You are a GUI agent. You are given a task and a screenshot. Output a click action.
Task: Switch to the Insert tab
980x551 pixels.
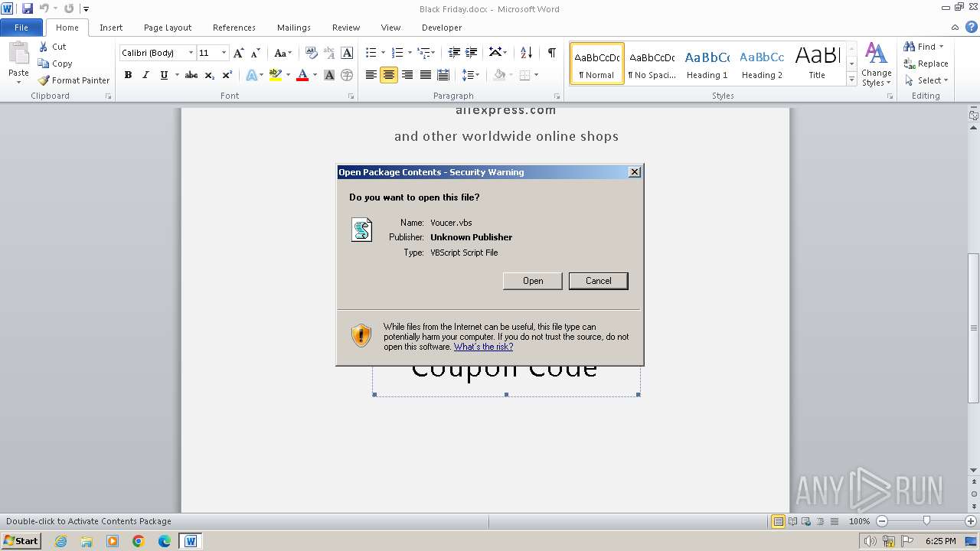[111, 28]
